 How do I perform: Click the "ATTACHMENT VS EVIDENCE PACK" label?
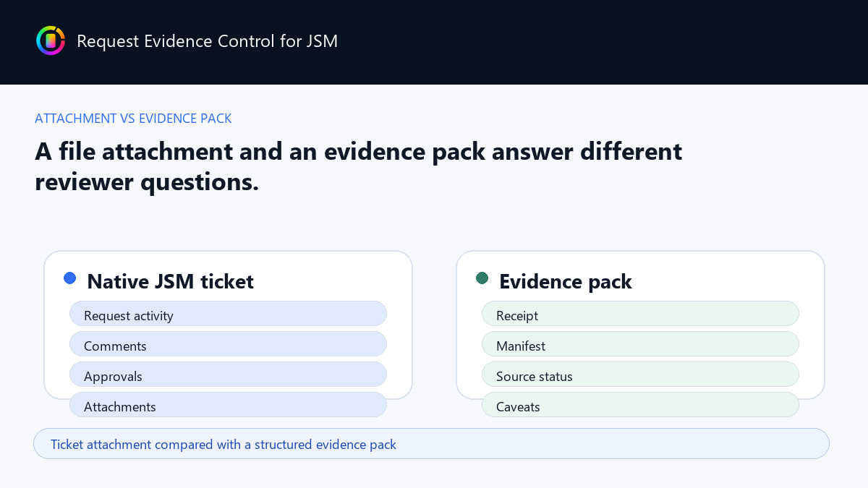click(x=133, y=119)
